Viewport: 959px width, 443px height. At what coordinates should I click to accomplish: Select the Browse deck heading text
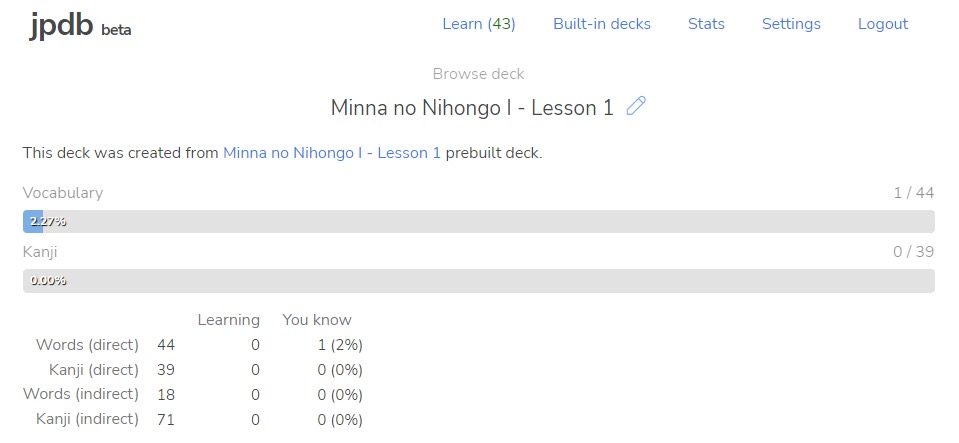click(478, 74)
